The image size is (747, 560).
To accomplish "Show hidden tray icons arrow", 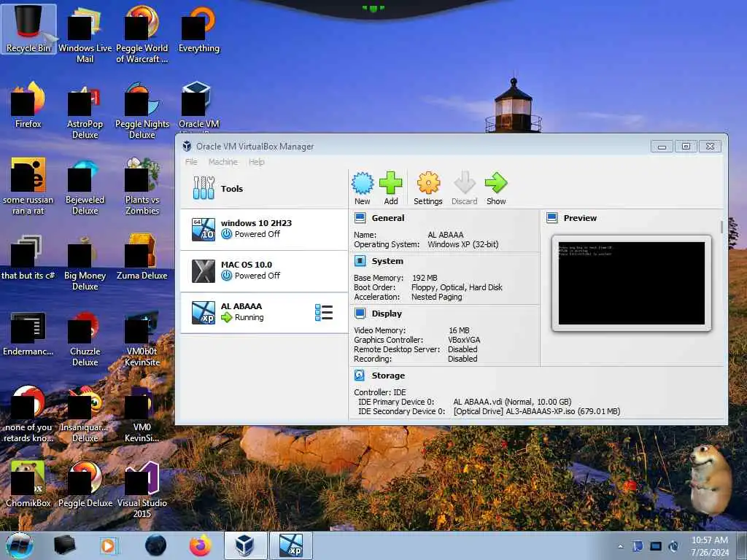I will tap(620, 546).
